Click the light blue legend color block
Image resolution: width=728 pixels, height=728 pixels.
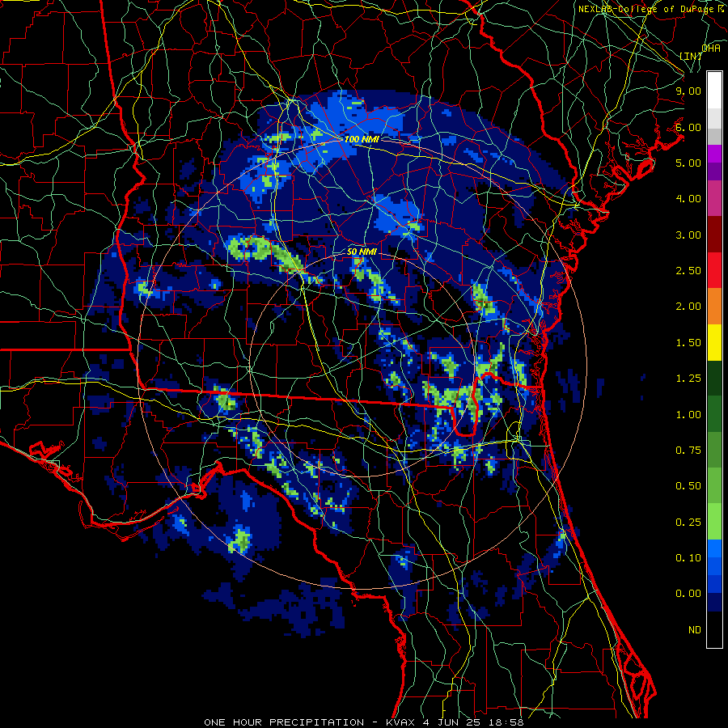coord(714,548)
